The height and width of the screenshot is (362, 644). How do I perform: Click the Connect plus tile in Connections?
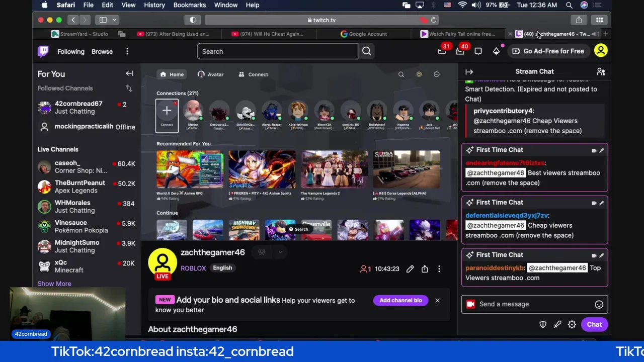pos(167,115)
